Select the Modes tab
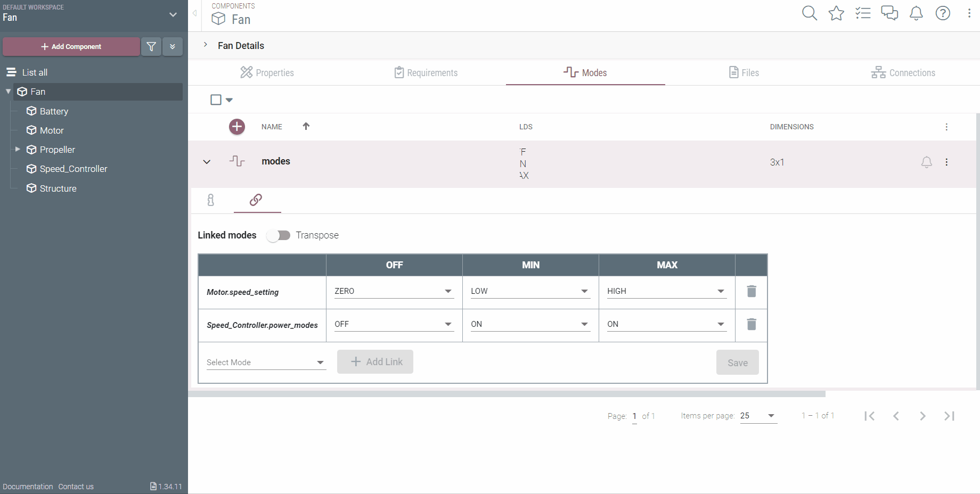This screenshot has width=980, height=494. [x=585, y=72]
